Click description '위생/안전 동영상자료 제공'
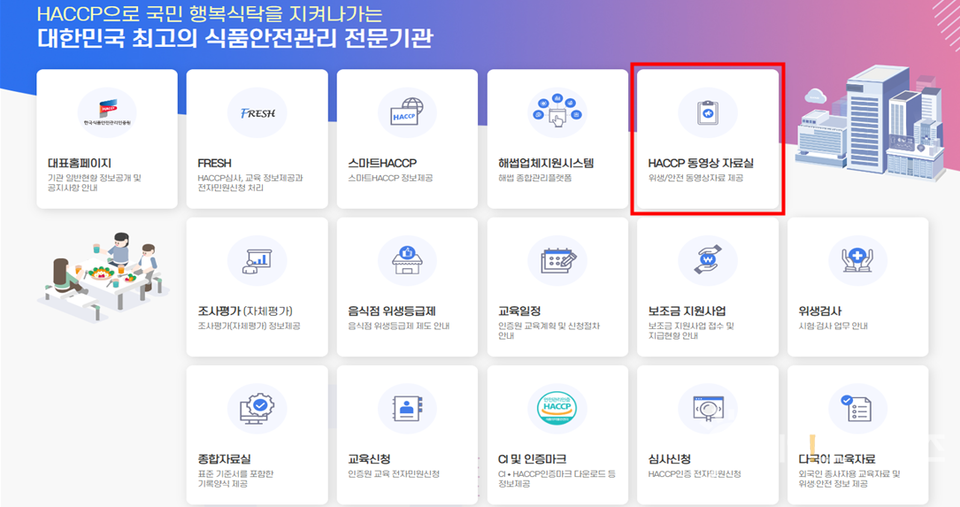The image size is (960, 507). click(696, 178)
